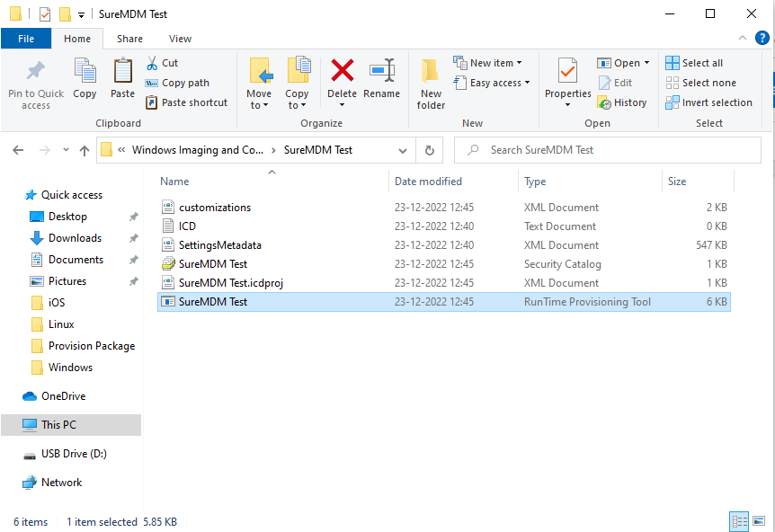The image size is (775, 532).
Task: Open the File menu tab
Action: (x=26, y=39)
